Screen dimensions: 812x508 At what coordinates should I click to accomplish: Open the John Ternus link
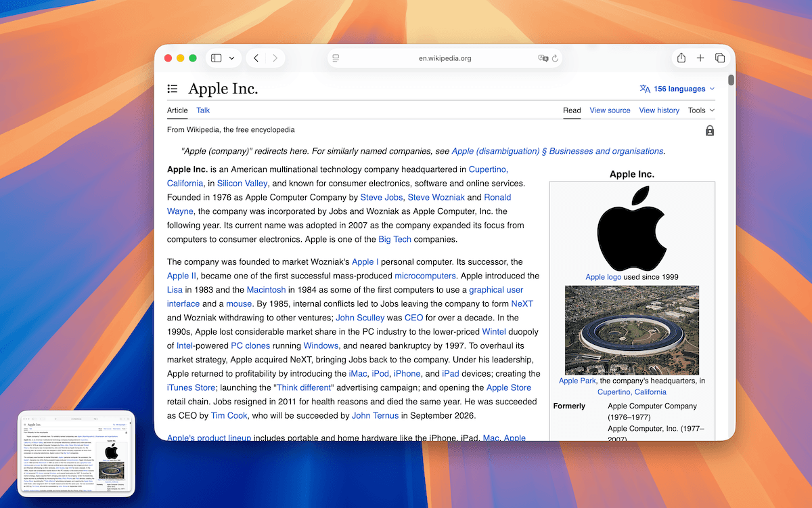tap(376, 416)
